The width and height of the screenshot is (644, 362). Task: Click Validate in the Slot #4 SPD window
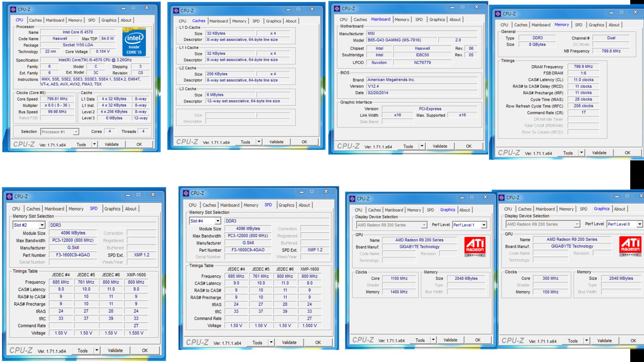[289, 342]
